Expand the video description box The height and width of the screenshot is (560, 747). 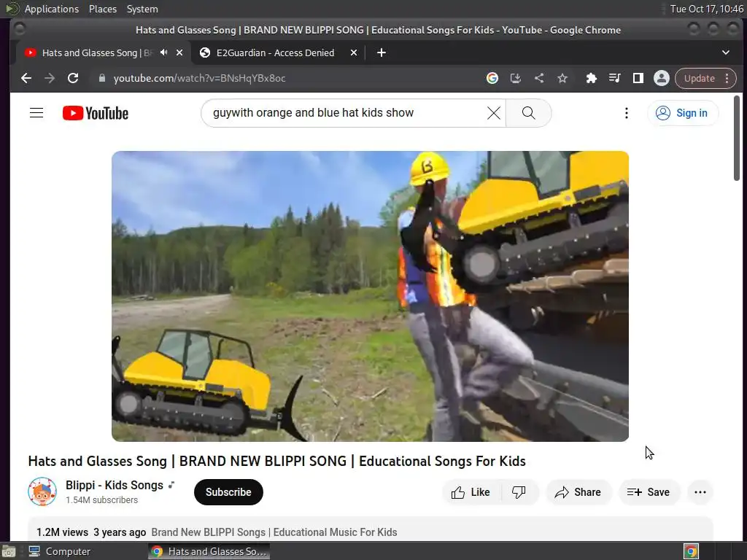pyautogui.click(x=370, y=529)
